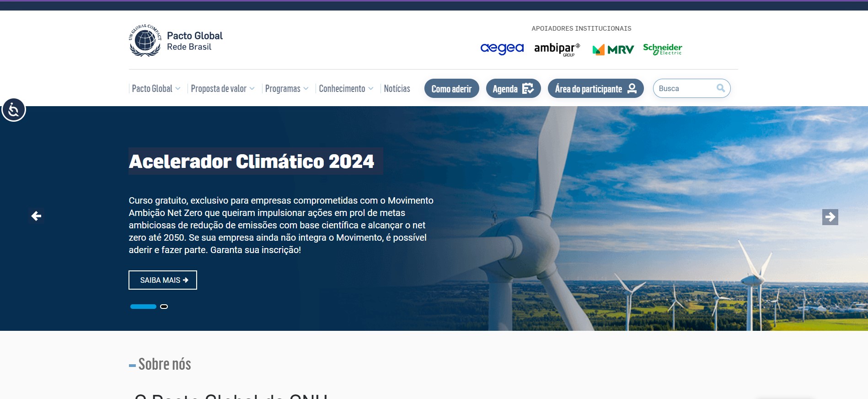The height and width of the screenshot is (399, 868).
Task: Switch to the second carousel slide indicator
Action: [164, 307]
